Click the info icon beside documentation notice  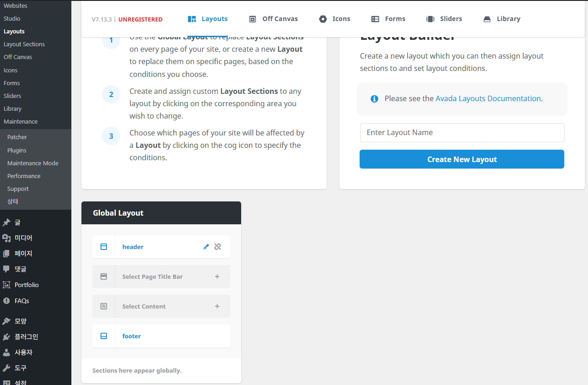(x=374, y=99)
